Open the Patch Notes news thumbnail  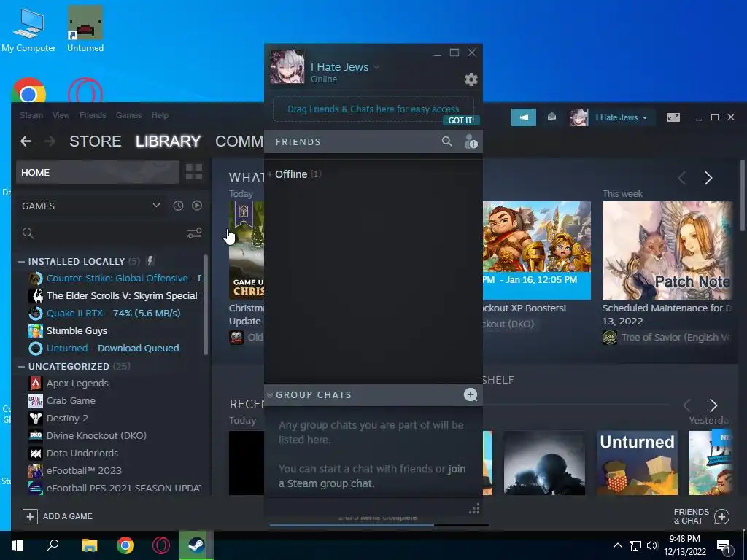tap(667, 251)
